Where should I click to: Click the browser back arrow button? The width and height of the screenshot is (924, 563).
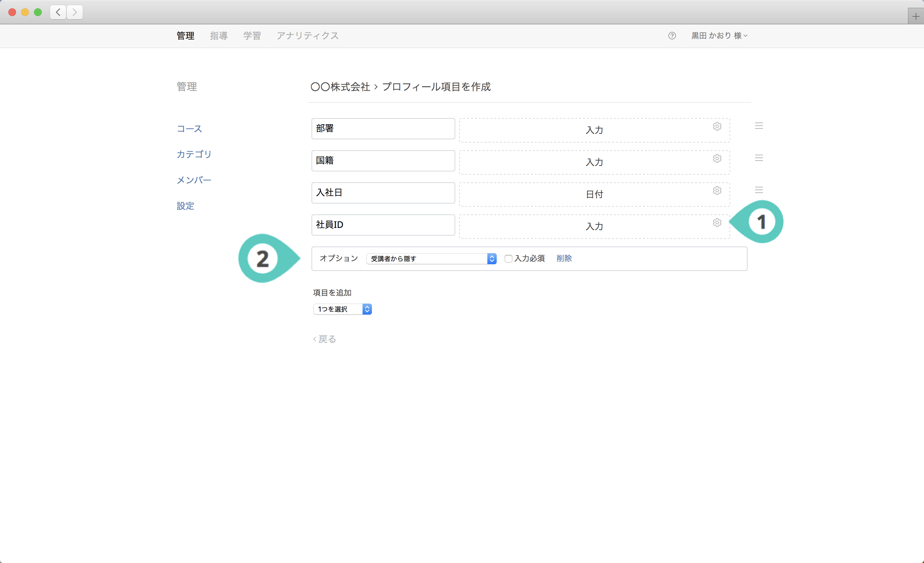[58, 13]
